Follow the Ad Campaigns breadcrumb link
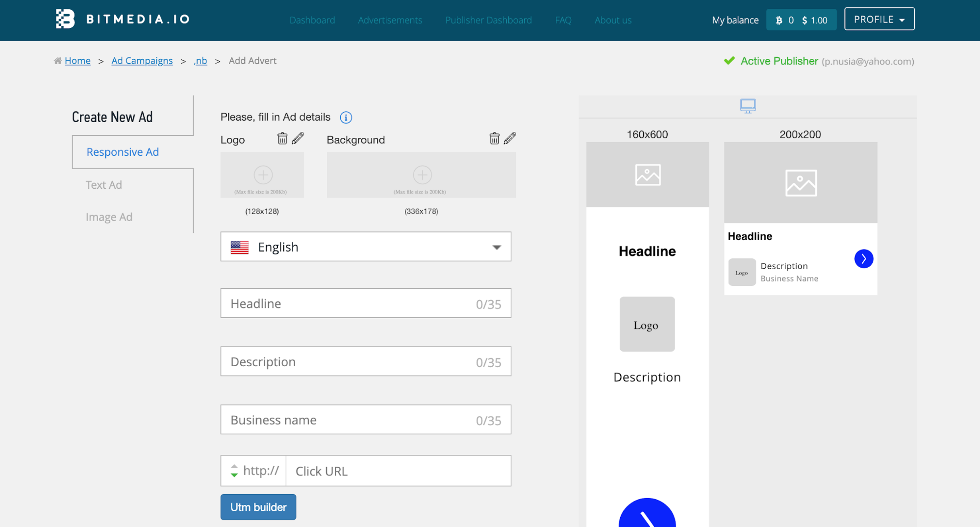This screenshot has height=527, width=980. pyautogui.click(x=142, y=61)
